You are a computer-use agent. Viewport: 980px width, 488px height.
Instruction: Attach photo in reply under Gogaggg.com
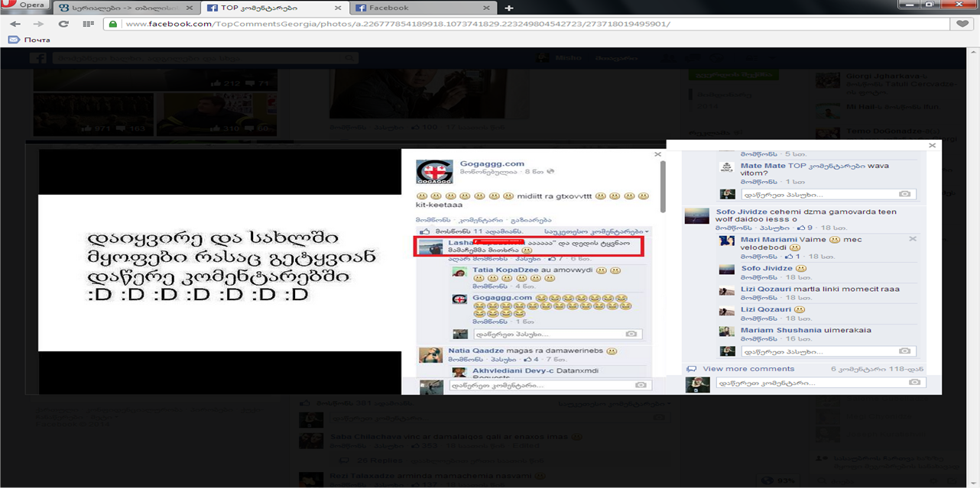tap(631, 334)
